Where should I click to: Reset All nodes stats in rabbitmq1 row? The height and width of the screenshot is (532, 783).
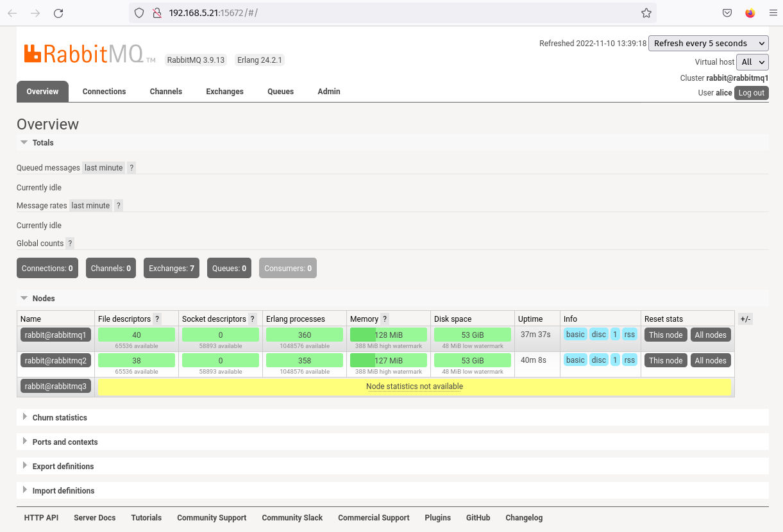coord(711,335)
